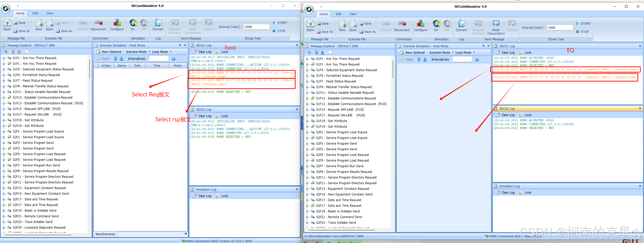Click New scenario icon in right window
The height and width of the screenshot is (243, 644).
[x=342, y=26]
